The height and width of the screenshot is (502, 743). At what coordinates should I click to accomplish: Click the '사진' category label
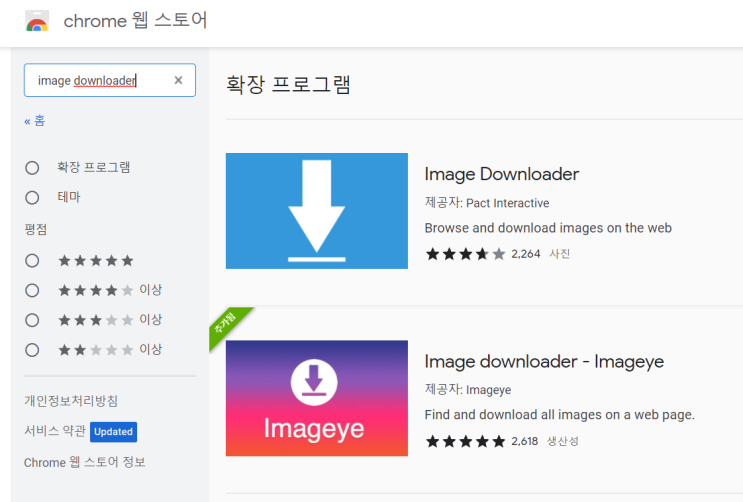(560, 254)
